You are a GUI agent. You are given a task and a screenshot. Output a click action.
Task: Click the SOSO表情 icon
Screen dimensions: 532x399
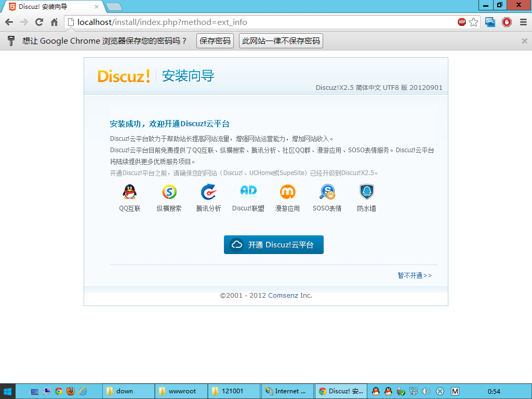[x=327, y=192]
